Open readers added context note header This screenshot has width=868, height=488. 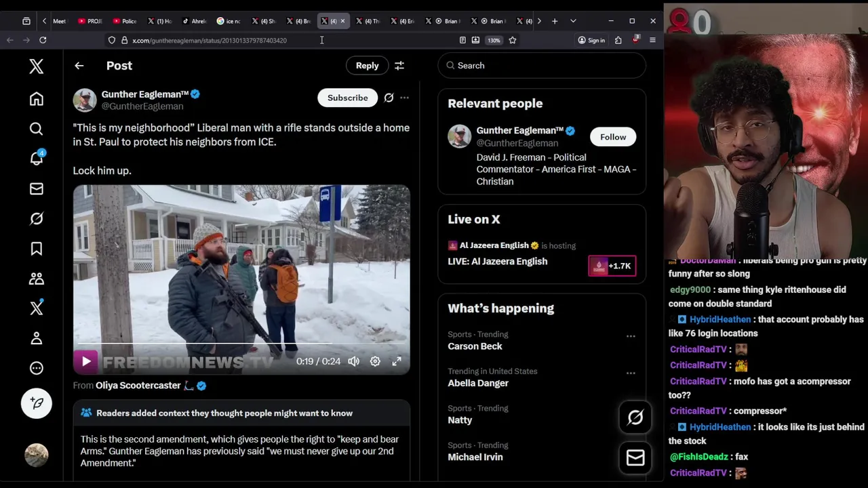(x=224, y=413)
